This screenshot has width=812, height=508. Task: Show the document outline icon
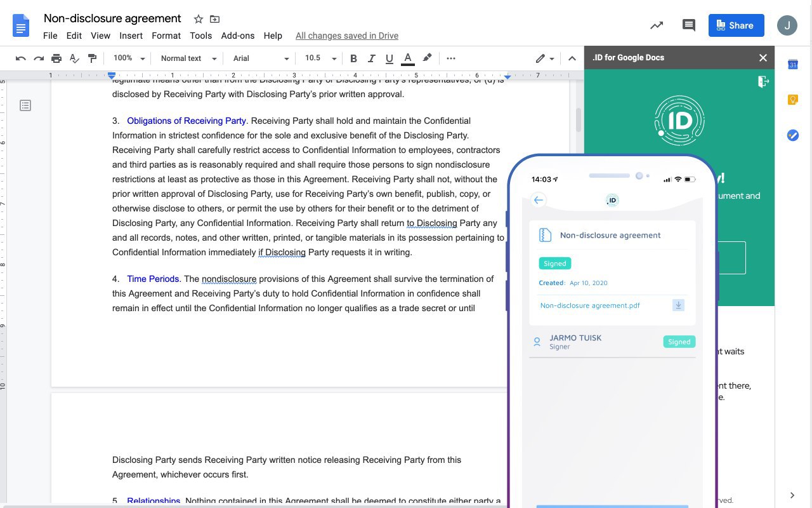[25, 105]
